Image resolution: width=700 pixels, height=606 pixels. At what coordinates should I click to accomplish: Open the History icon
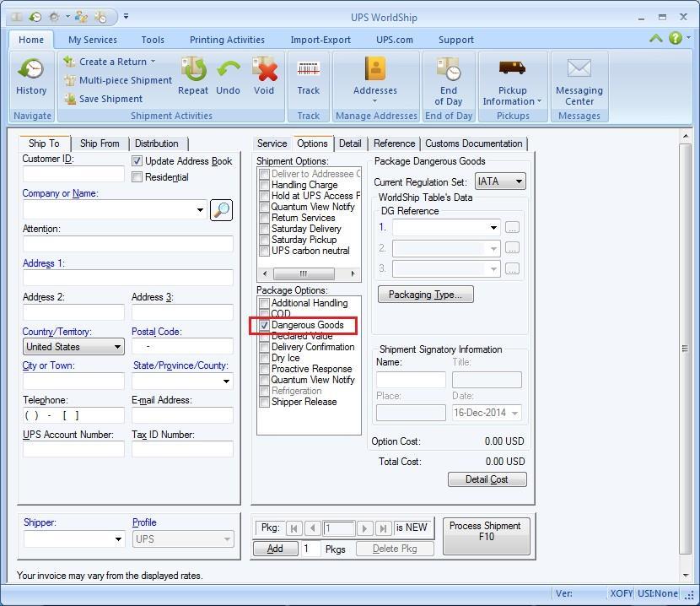[x=31, y=70]
